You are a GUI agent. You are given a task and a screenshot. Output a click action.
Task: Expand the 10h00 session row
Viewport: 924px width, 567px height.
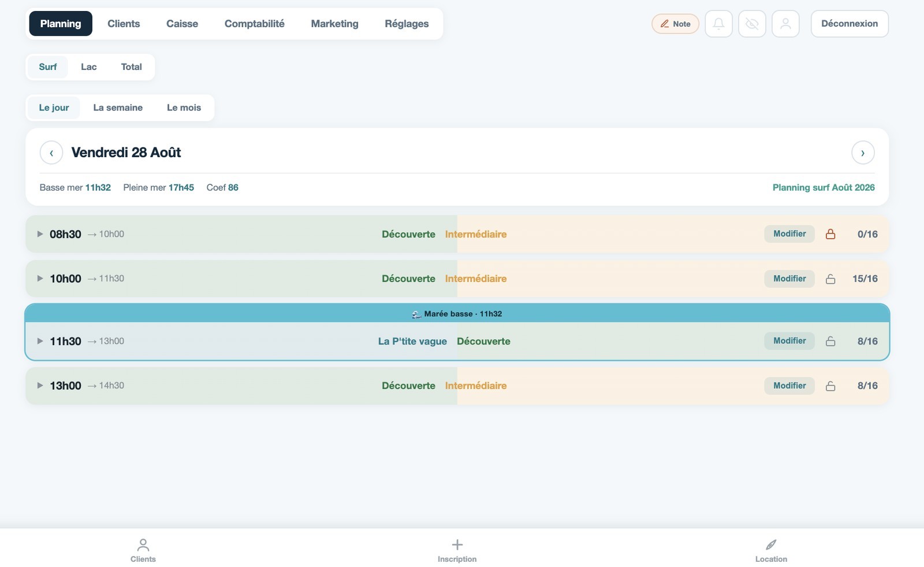40,279
